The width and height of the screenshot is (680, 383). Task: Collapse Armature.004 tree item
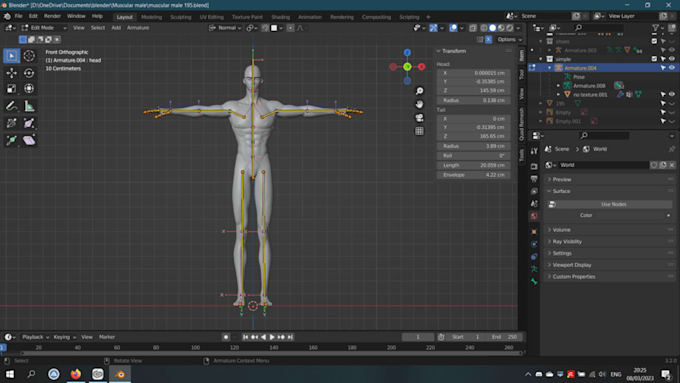point(549,68)
